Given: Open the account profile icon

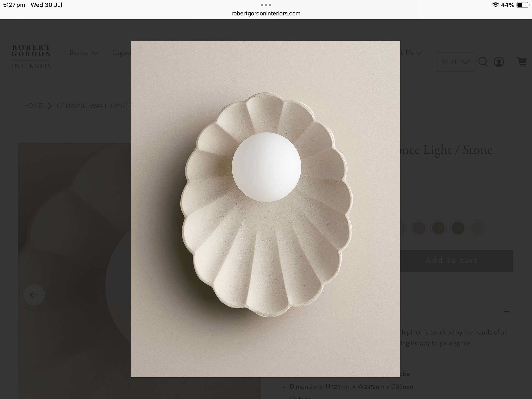Looking at the screenshot, I should pyautogui.click(x=499, y=62).
